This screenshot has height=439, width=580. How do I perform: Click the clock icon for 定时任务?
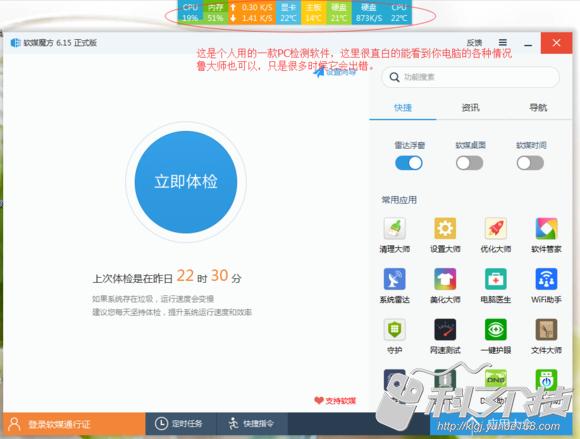[161, 423]
